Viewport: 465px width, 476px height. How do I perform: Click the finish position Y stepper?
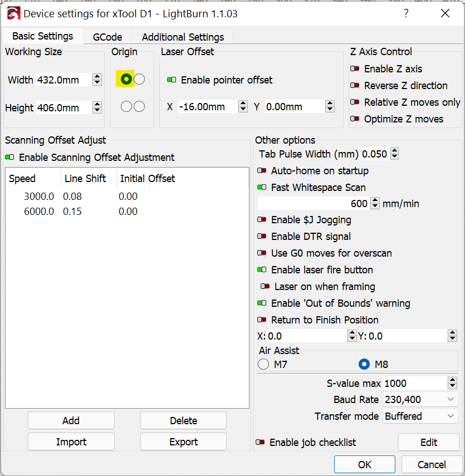click(x=453, y=336)
